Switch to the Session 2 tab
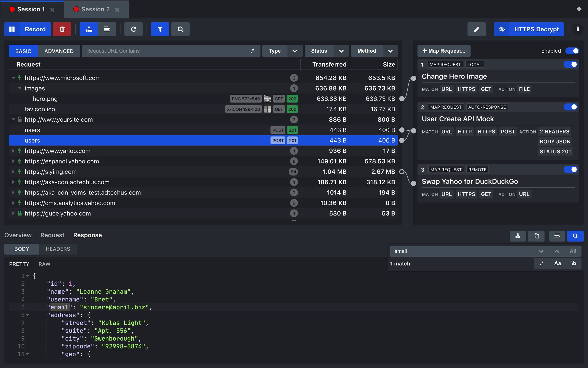The width and height of the screenshot is (588, 368). 96,9
